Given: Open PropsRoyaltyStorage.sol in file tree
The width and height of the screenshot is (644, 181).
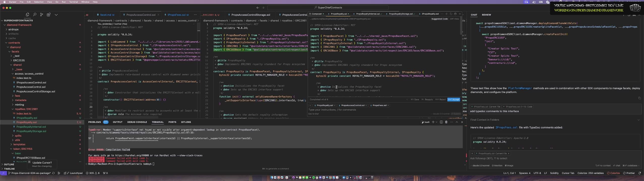Looking at the screenshot, I should coord(31,131).
